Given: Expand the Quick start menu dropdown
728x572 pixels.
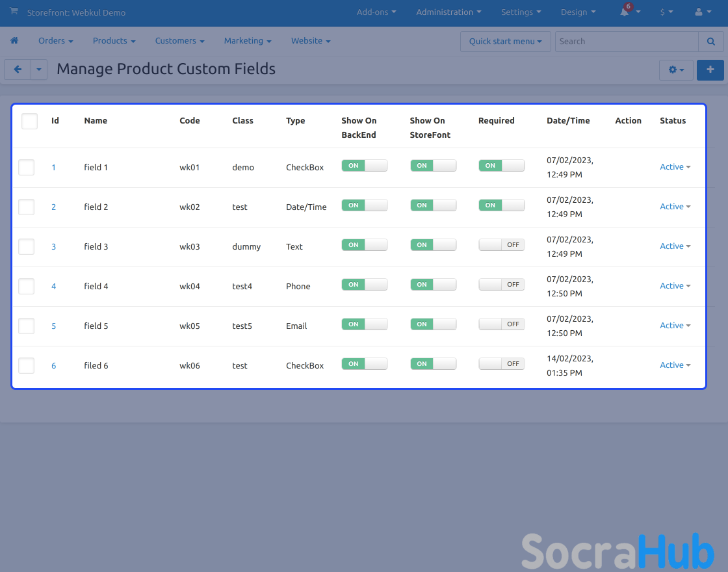Looking at the screenshot, I should (x=505, y=42).
